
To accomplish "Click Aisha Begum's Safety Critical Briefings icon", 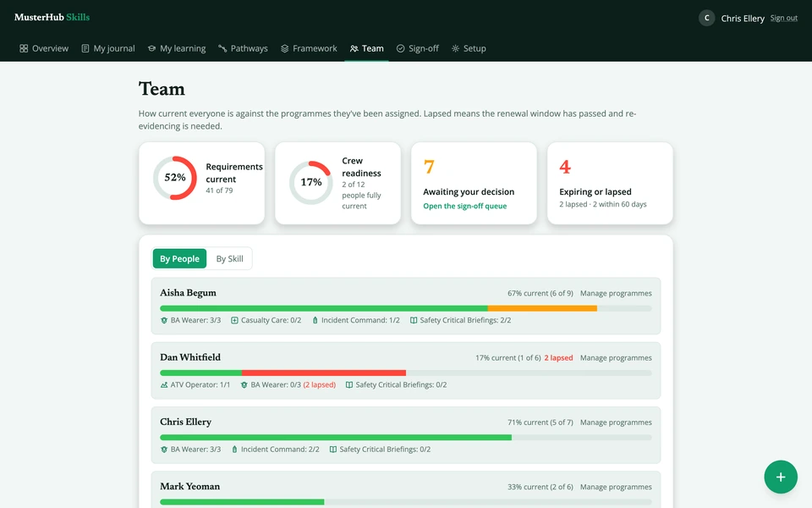I will tap(414, 320).
